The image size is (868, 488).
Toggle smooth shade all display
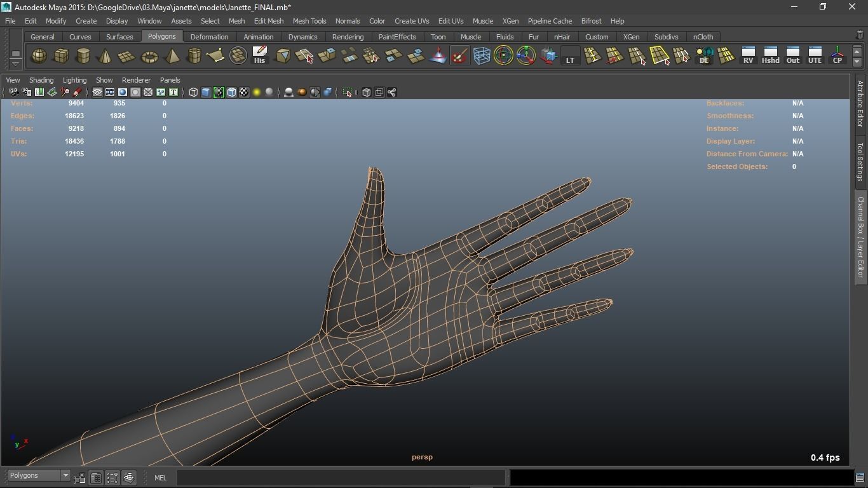206,93
